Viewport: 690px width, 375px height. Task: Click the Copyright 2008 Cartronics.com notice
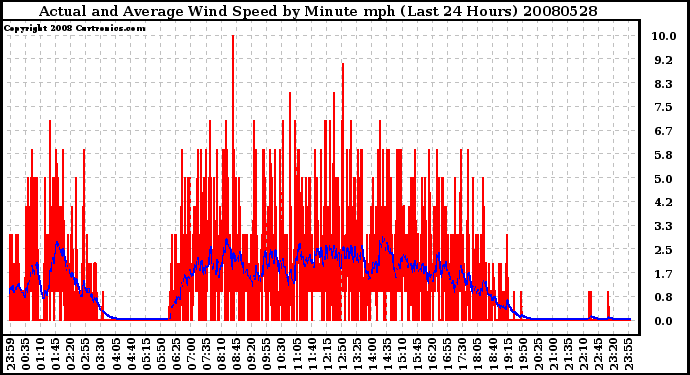click(x=75, y=28)
